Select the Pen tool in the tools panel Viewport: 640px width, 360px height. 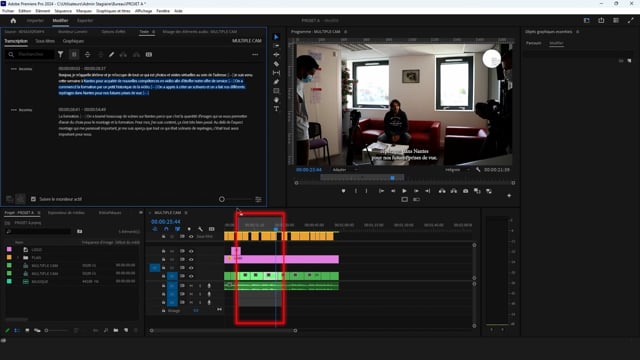click(276, 82)
